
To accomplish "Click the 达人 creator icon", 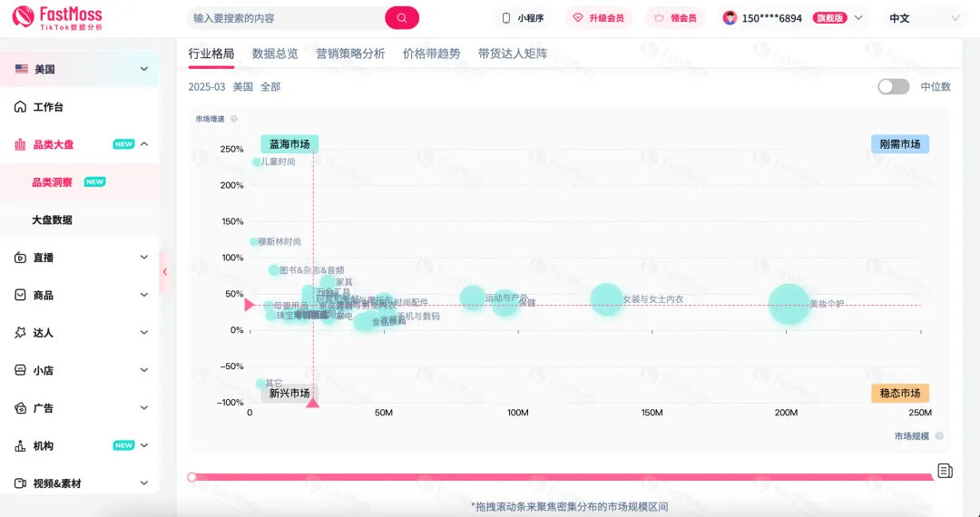I will [21, 333].
